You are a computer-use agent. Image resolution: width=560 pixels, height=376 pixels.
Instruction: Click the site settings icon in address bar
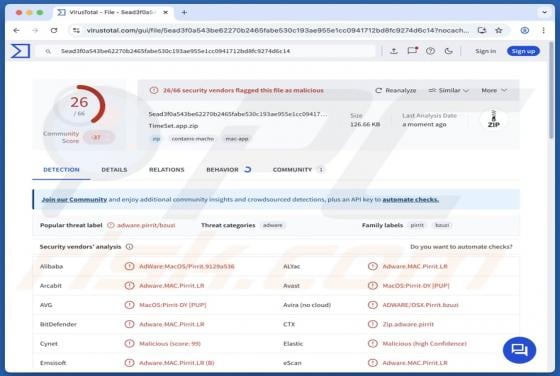point(76,31)
